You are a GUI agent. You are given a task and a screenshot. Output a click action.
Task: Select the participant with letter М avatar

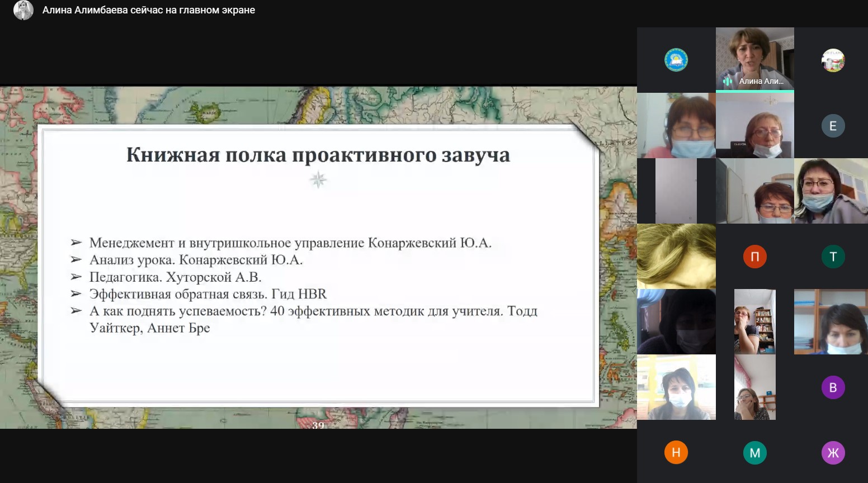[x=754, y=453]
